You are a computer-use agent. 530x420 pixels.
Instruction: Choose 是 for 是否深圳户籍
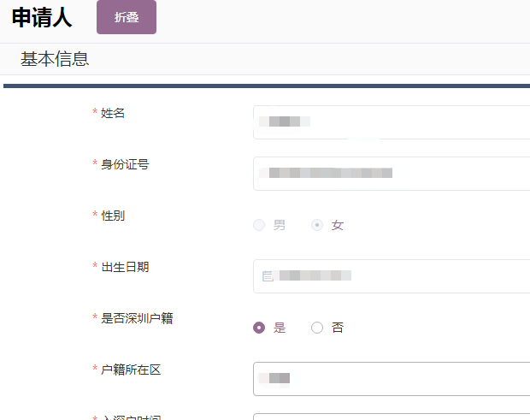(x=259, y=328)
